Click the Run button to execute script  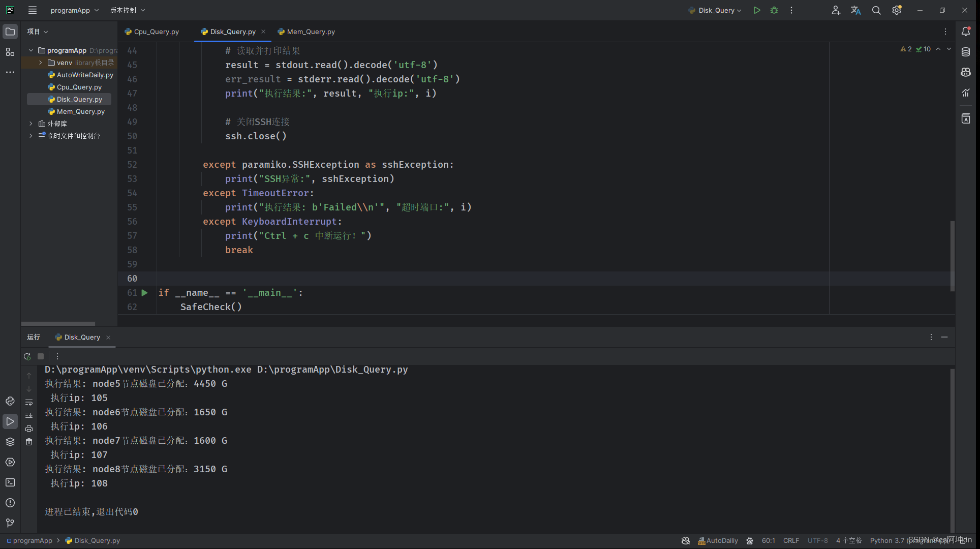[x=756, y=10]
